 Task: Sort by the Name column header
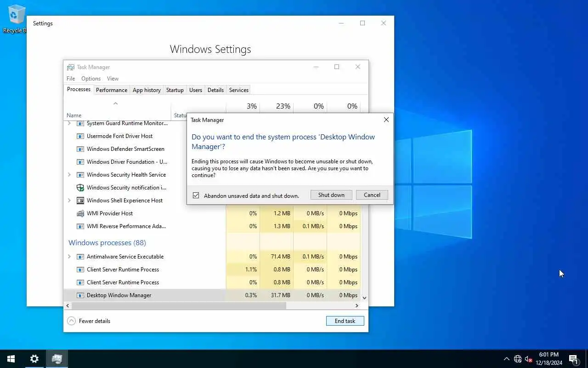point(74,115)
